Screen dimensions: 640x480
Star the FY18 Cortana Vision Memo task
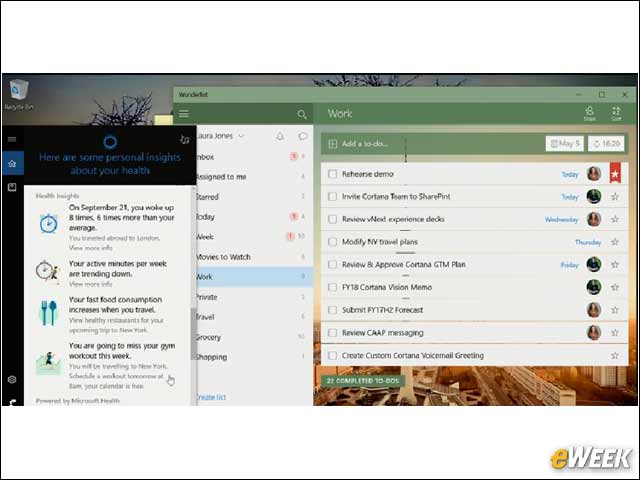point(615,287)
